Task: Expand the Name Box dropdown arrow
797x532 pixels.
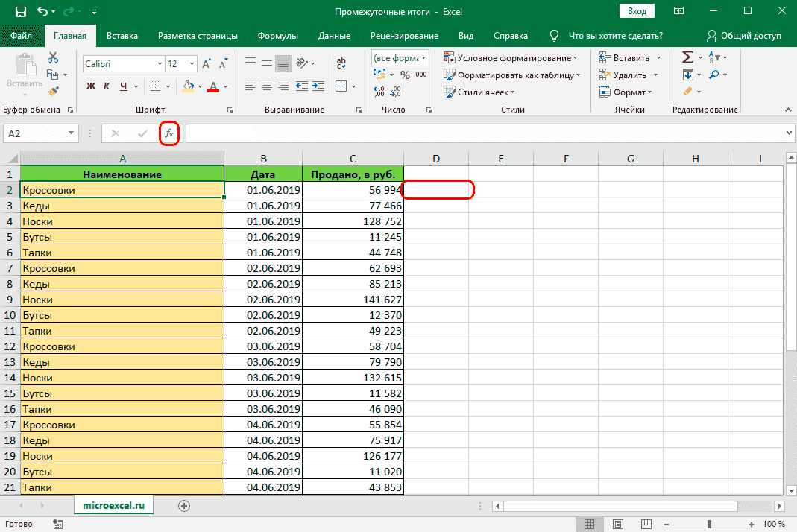Action: pos(72,133)
